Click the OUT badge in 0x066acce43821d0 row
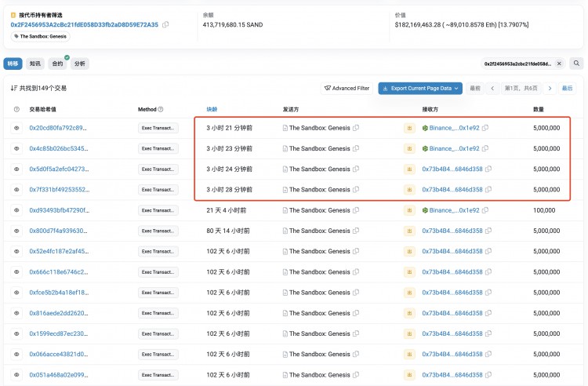Viewport: 588px width, 386px height. pos(409,354)
